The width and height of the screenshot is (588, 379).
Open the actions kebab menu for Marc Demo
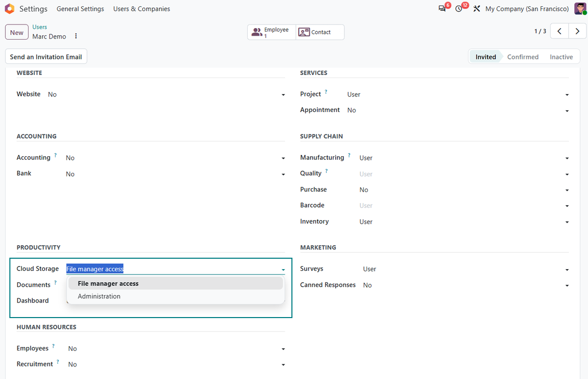tap(76, 36)
